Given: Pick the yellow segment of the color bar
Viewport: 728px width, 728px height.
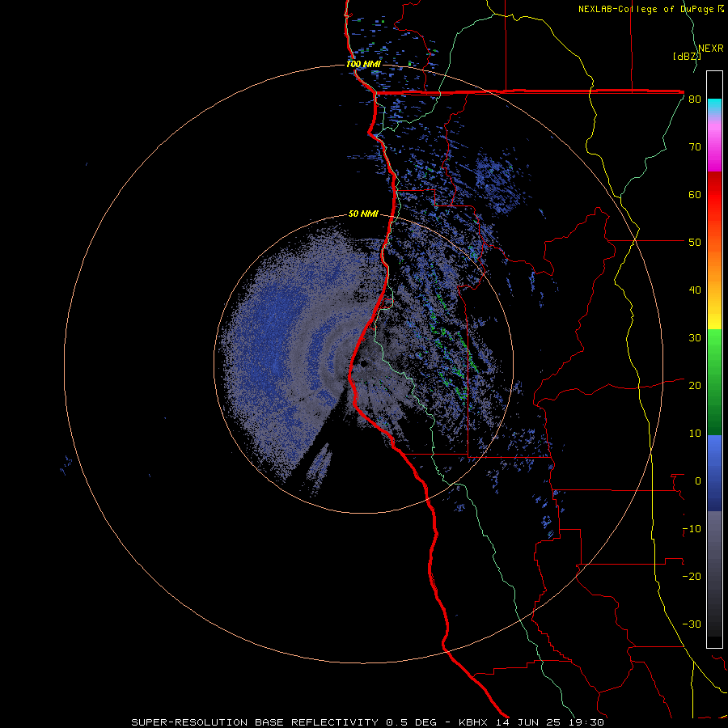Looking at the screenshot, I should 714,315.
